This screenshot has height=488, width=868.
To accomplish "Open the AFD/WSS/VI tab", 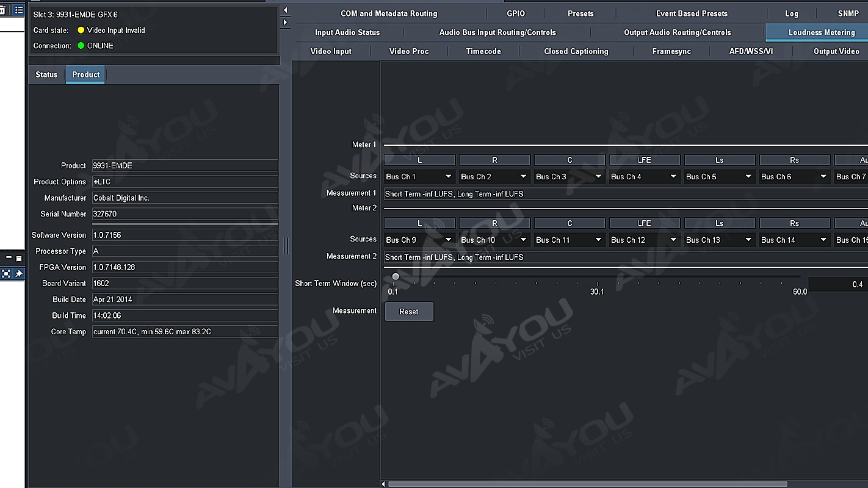I will pyautogui.click(x=751, y=51).
